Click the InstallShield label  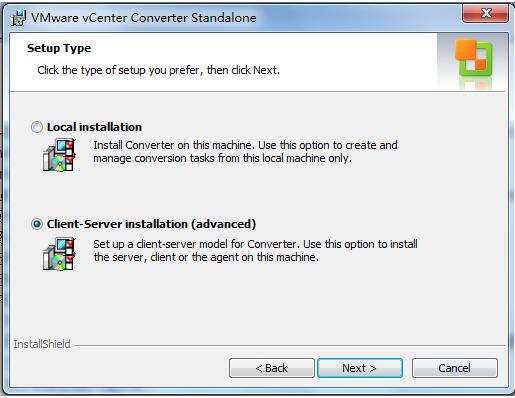coord(42,344)
